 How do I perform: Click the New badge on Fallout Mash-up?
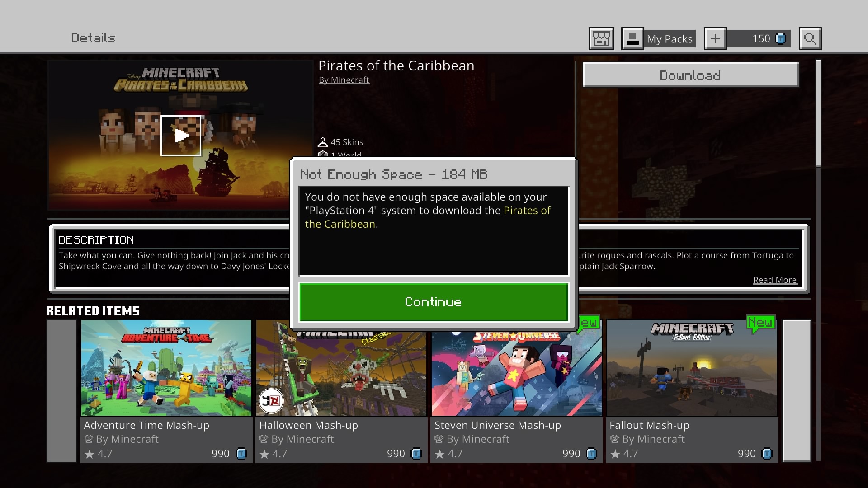[x=760, y=323]
